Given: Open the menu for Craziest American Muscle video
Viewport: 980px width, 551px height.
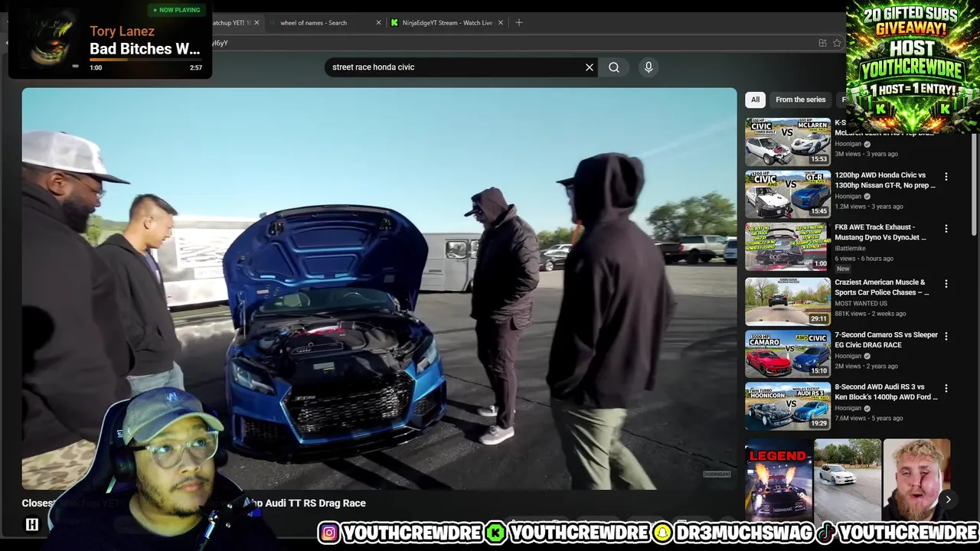Looking at the screenshot, I should (x=946, y=284).
